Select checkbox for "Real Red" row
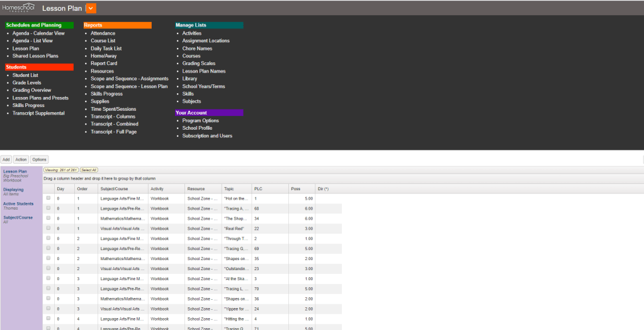The image size is (644, 330). (48, 229)
